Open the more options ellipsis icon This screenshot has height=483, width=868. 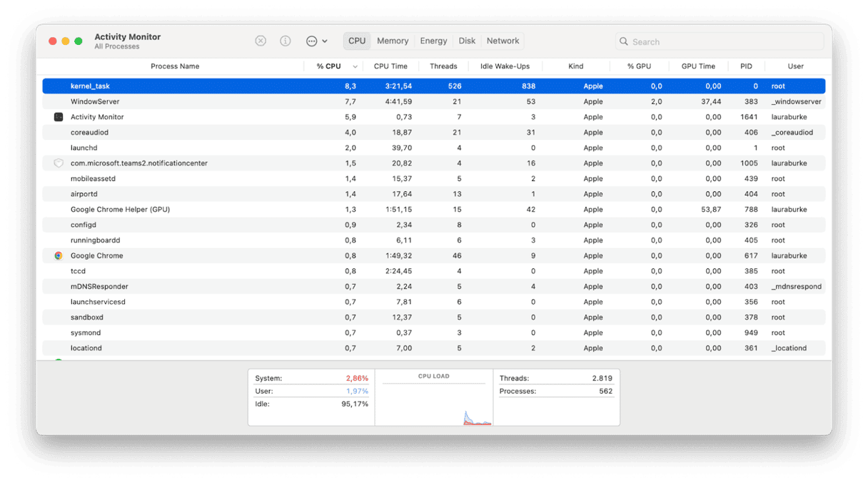click(311, 41)
